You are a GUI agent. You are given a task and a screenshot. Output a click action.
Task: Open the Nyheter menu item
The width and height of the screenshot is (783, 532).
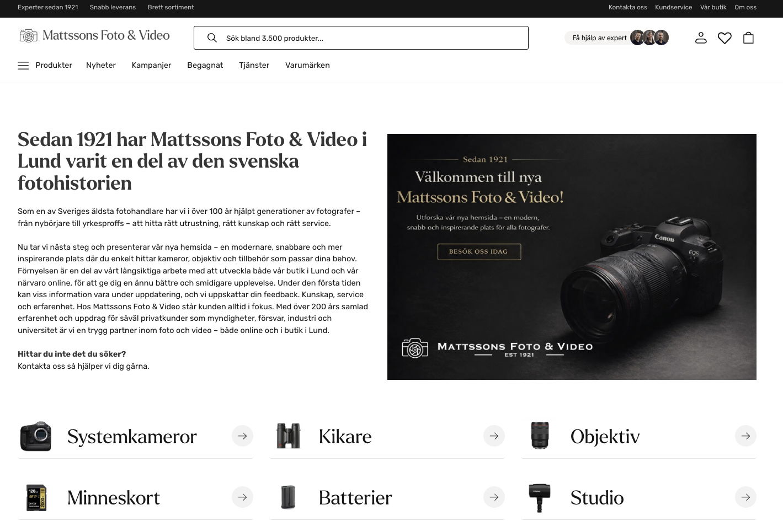101,65
